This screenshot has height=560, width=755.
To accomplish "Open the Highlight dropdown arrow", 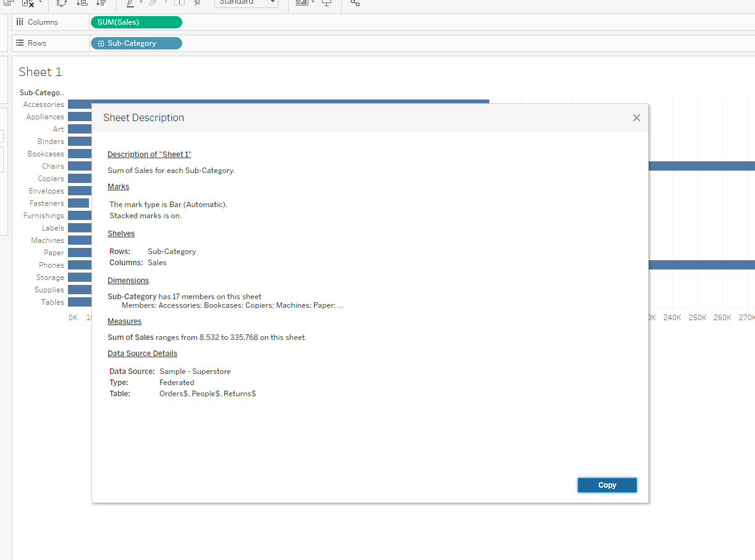I will (x=141, y=2).
